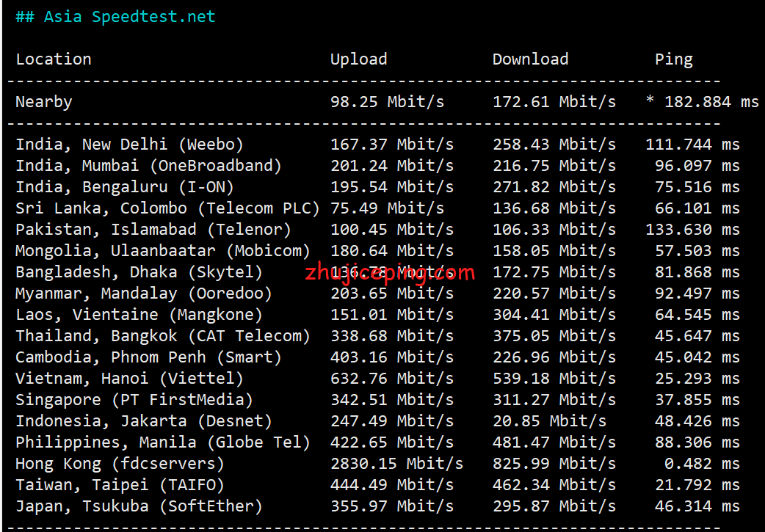This screenshot has width=765, height=532.
Task: Select the Hanoi ping 25.293 ms
Action: click(697, 379)
